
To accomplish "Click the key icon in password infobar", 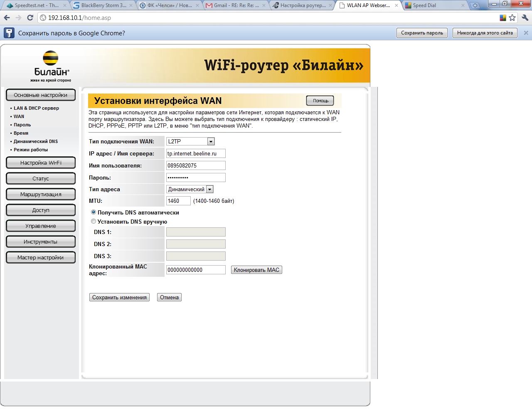I will coord(9,33).
